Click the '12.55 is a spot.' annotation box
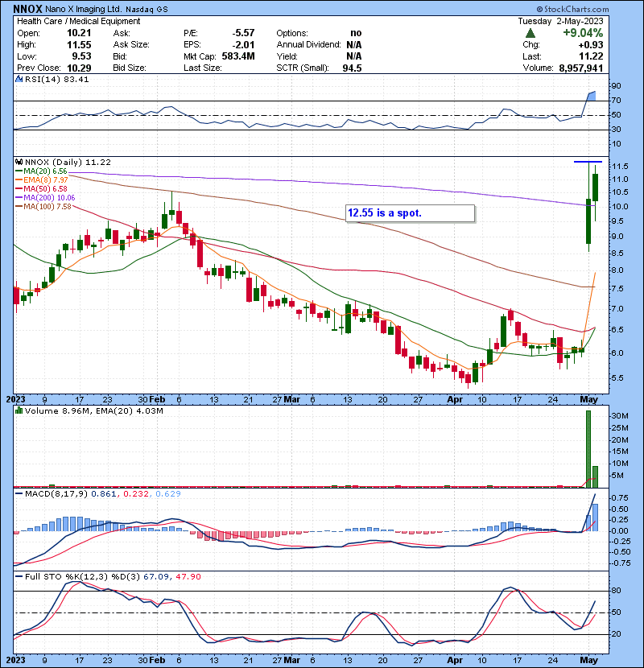This screenshot has height=668, width=644. point(410,213)
